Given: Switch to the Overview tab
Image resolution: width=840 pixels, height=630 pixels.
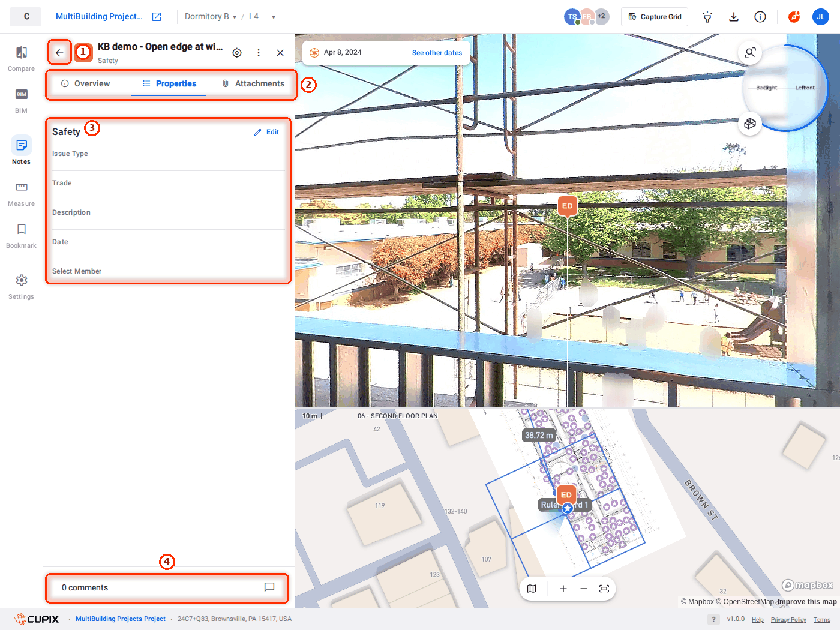Looking at the screenshot, I should pyautogui.click(x=86, y=83).
